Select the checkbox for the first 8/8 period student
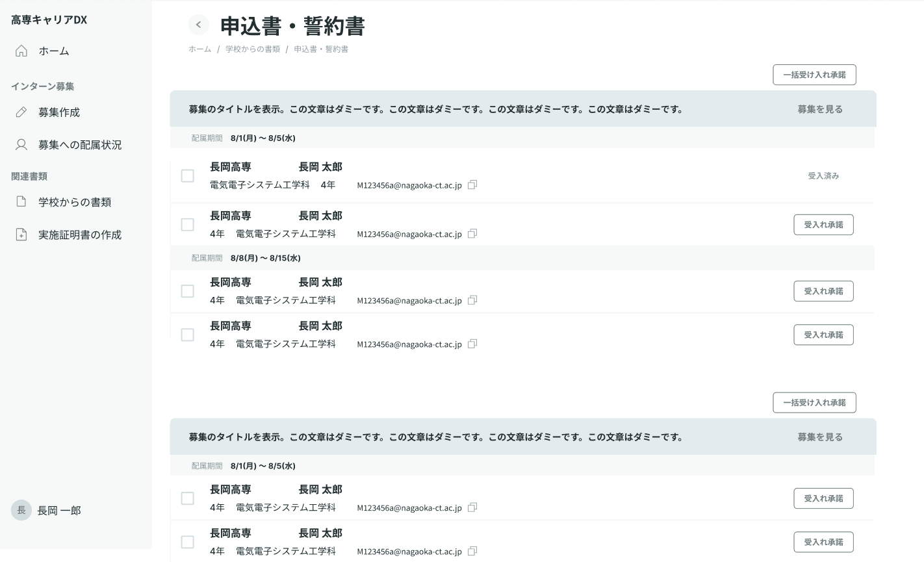The width and height of the screenshot is (924, 562). pyautogui.click(x=188, y=291)
